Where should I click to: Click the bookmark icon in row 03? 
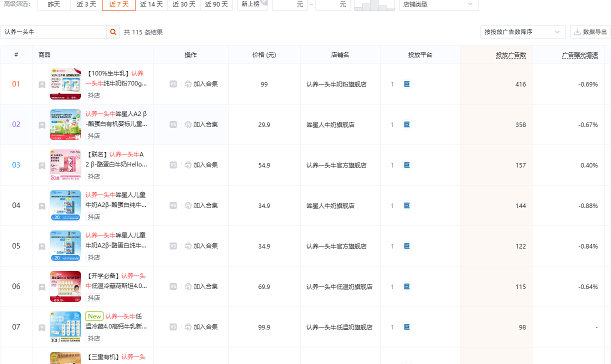pos(42,165)
